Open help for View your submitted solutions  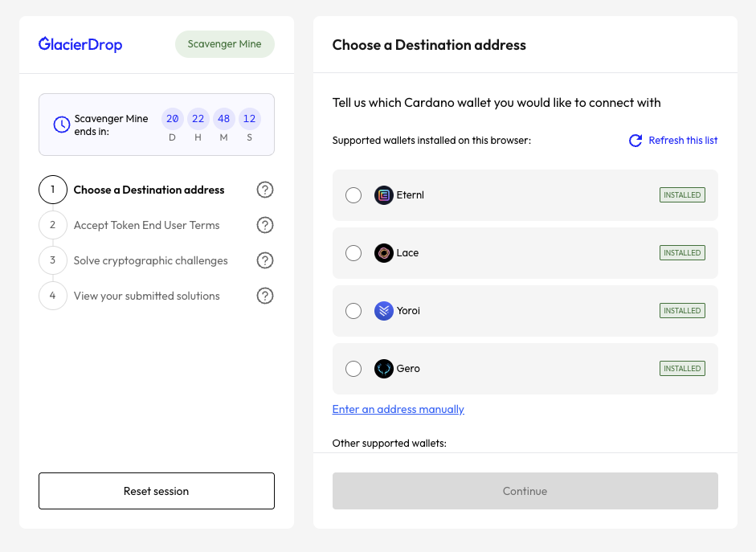click(x=265, y=296)
